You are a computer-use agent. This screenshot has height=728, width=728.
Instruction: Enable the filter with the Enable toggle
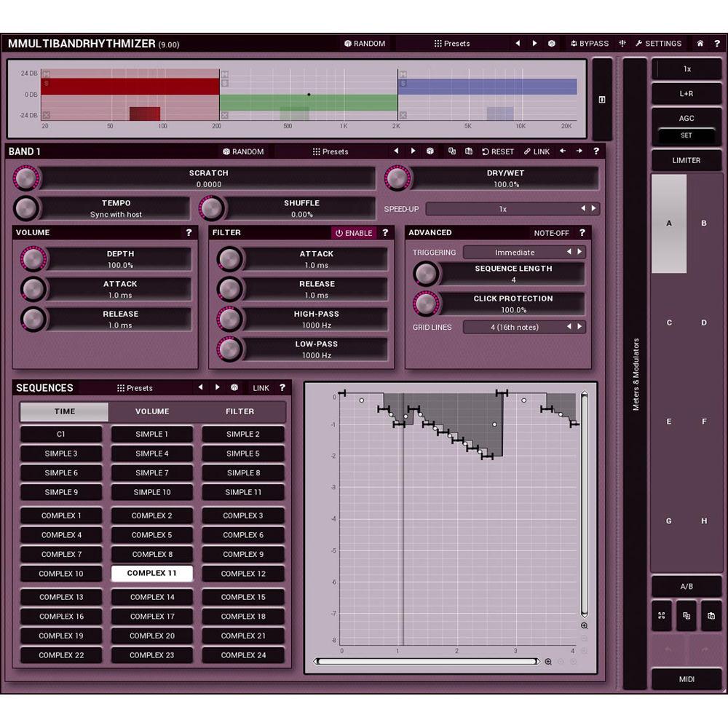click(x=355, y=232)
